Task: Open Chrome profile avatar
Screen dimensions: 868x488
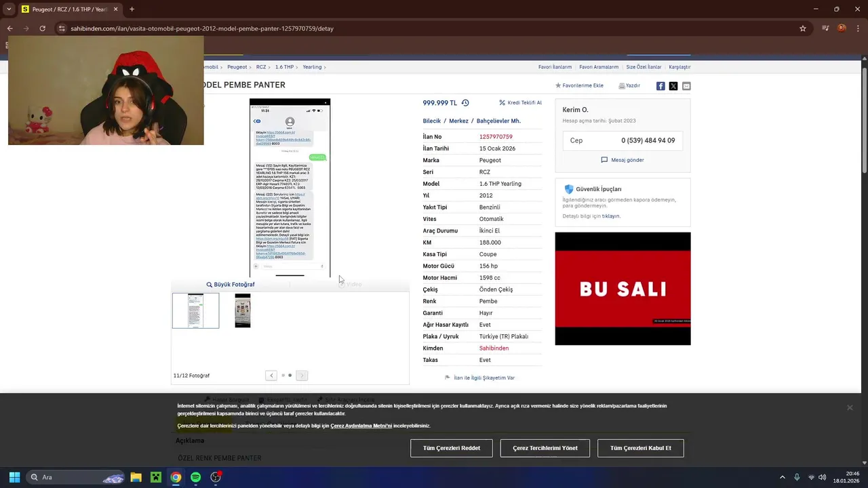Action: pos(842,28)
